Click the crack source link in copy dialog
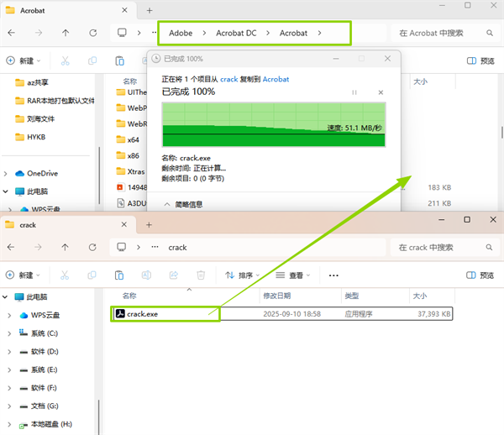This screenshot has width=504, height=435. [228, 79]
